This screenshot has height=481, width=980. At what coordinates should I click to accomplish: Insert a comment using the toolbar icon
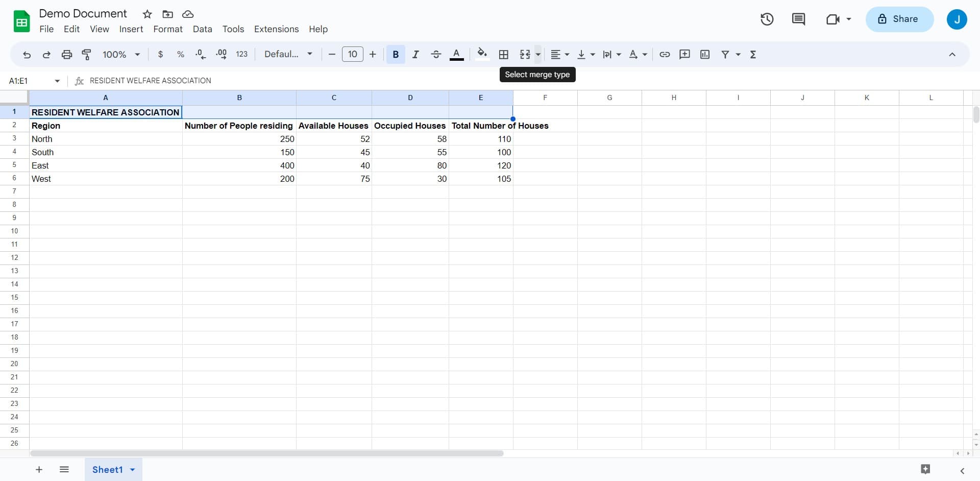pyautogui.click(x=684, y=54)
